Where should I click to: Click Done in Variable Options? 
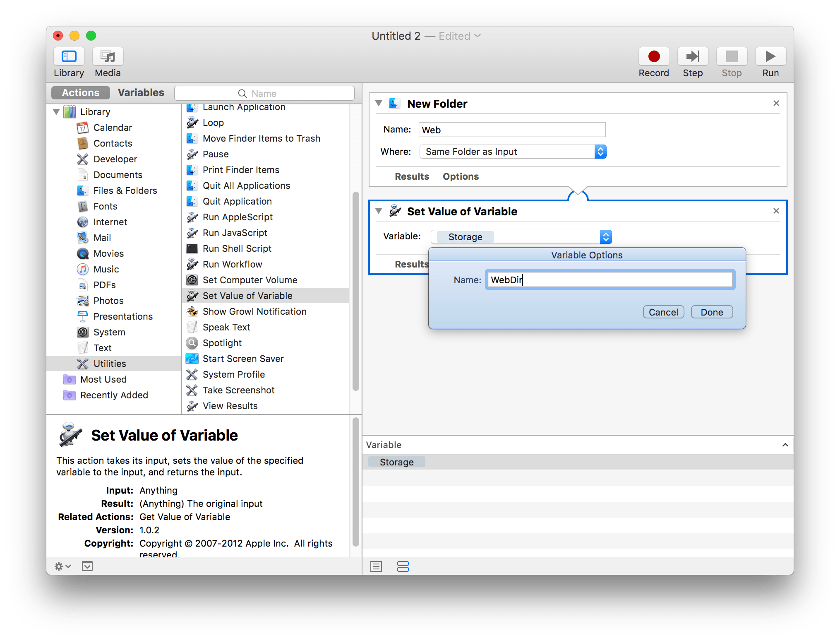click(x=711, y=312)
